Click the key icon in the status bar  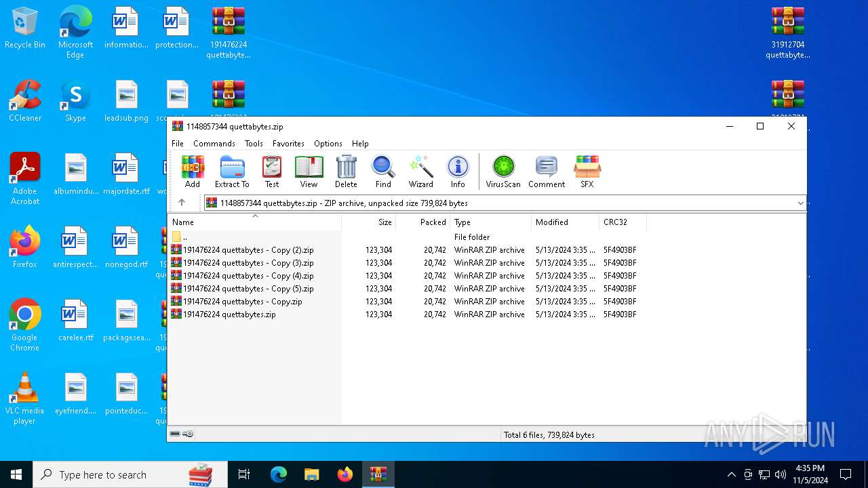point(188,434)
